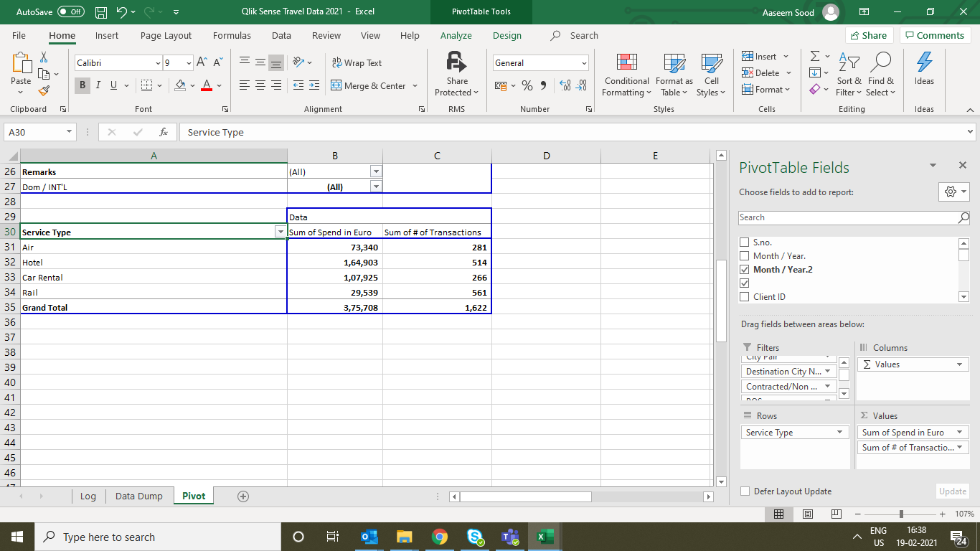Click the Ideas lightning icon
Image resolution: width=980 pixels, height=551 pixels.
[924, 63]
